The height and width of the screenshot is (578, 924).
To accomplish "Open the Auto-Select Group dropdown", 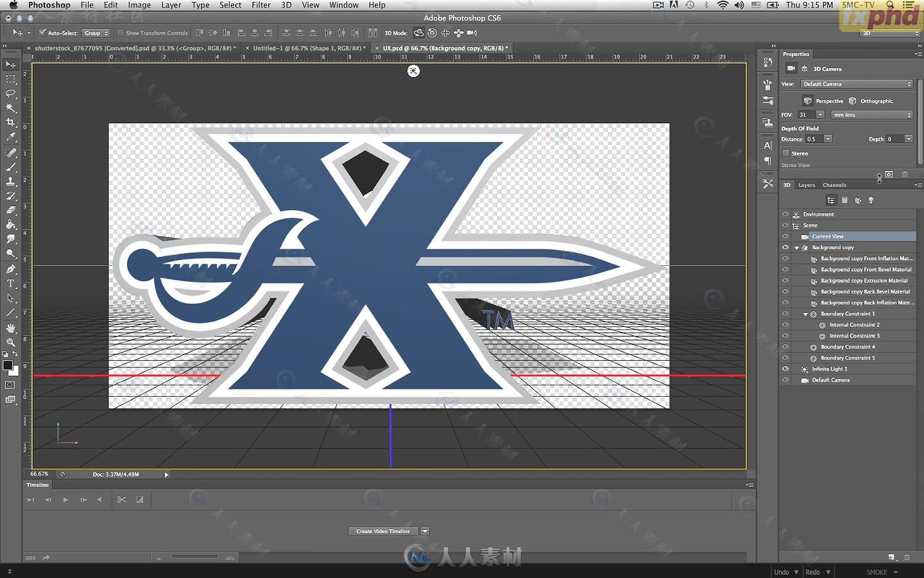I will point(96,33).
